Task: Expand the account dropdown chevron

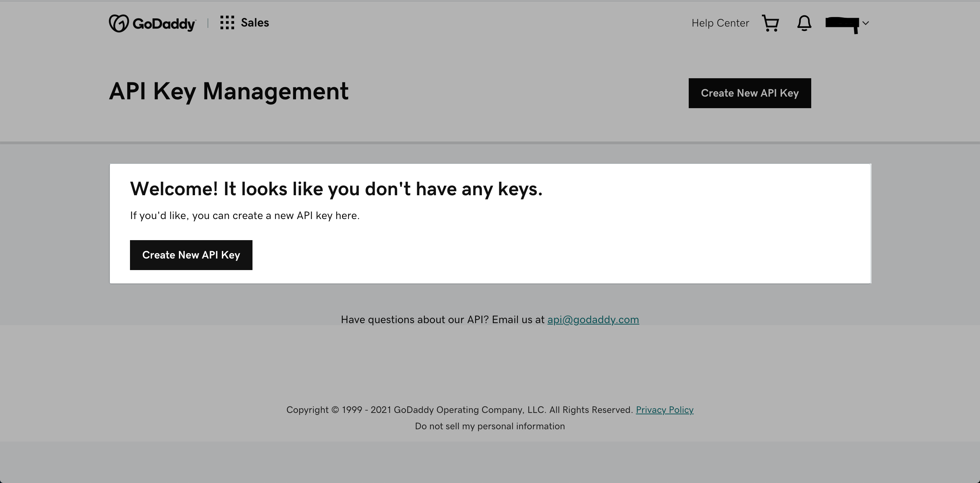Action: (x=865, y=23)
